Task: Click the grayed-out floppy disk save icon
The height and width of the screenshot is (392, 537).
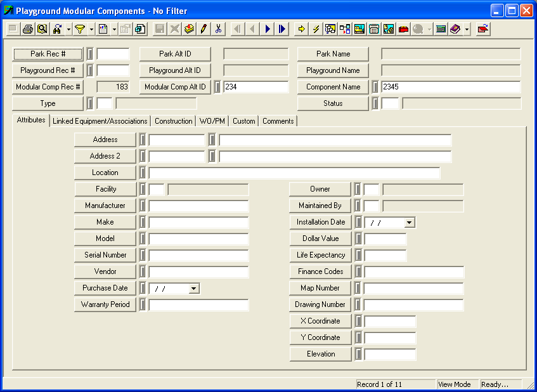Action: pyautogui.click(x=159, y=29)
